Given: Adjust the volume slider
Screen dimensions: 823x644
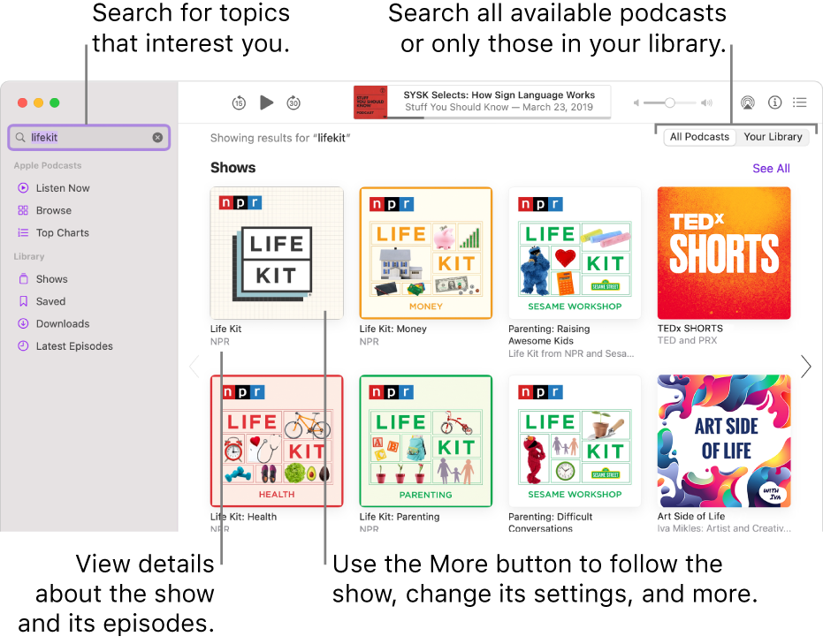Looking at the screenshot, I should pos(670,102).
